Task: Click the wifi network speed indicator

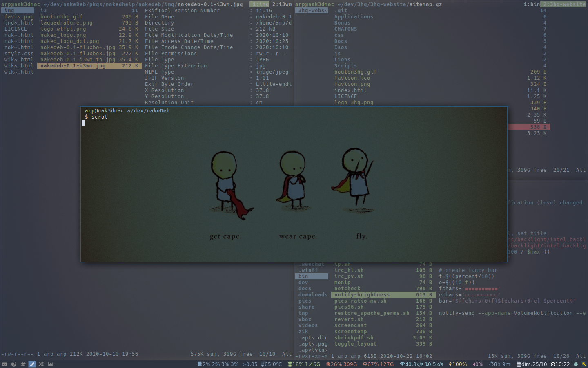Action: point(421,364)
